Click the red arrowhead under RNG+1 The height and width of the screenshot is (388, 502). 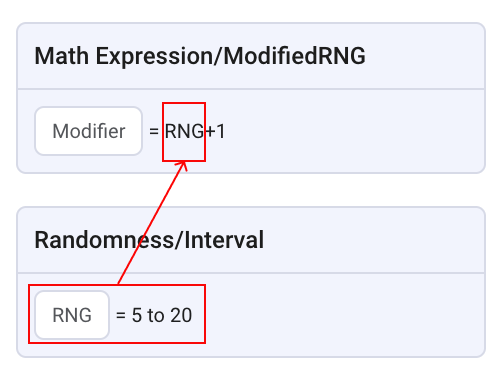click(x=183, y=165)
